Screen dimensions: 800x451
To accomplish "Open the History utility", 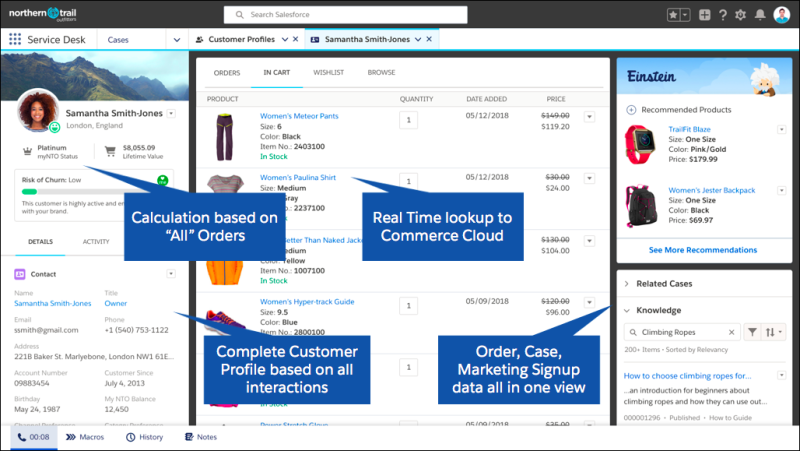I will coord(144,437).
